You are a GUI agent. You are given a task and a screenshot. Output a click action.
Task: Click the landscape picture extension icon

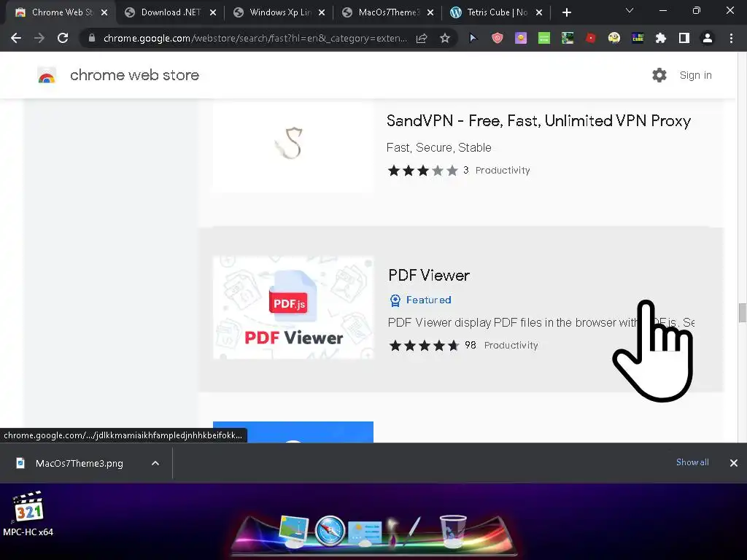click(568, 38)
